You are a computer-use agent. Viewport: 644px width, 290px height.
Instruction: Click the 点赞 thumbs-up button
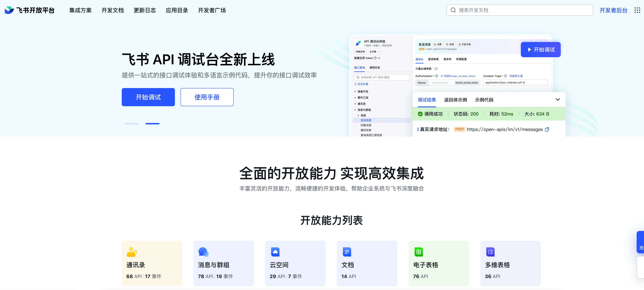coord(437,45)
